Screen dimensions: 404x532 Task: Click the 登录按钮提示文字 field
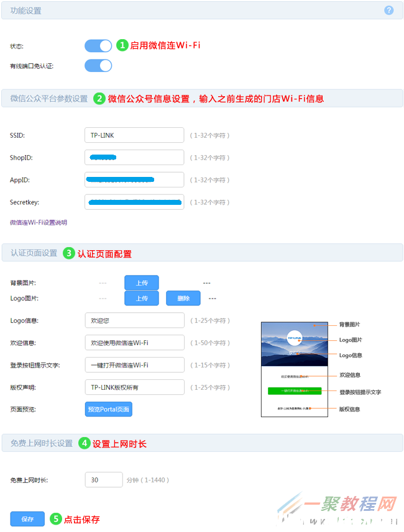134,365
